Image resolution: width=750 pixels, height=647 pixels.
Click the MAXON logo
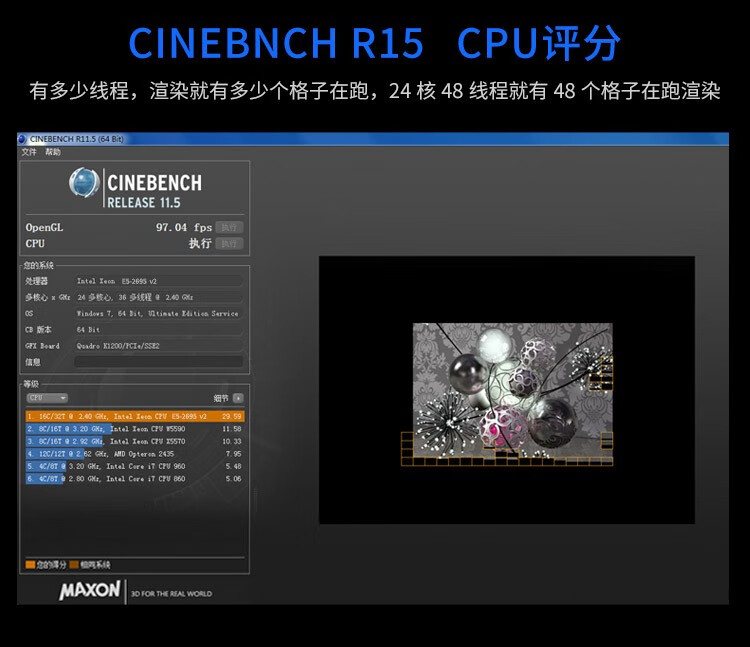[90, 591]
